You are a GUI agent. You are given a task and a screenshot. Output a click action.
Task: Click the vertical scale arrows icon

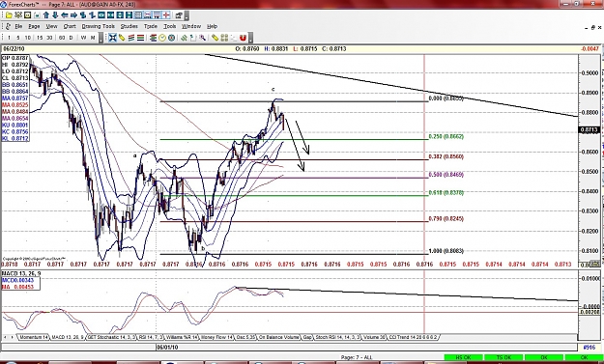120,15
